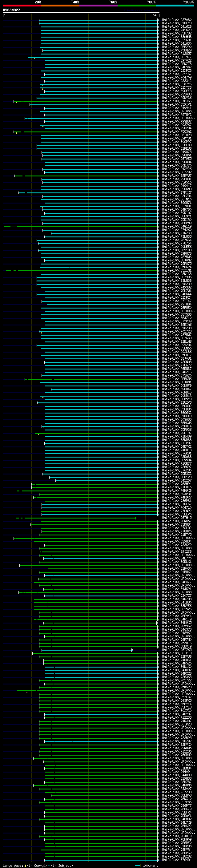Screen dimensions: 197x868
Task: Select the cyan ~100% identity legend bar
Action: click(175, 6)
